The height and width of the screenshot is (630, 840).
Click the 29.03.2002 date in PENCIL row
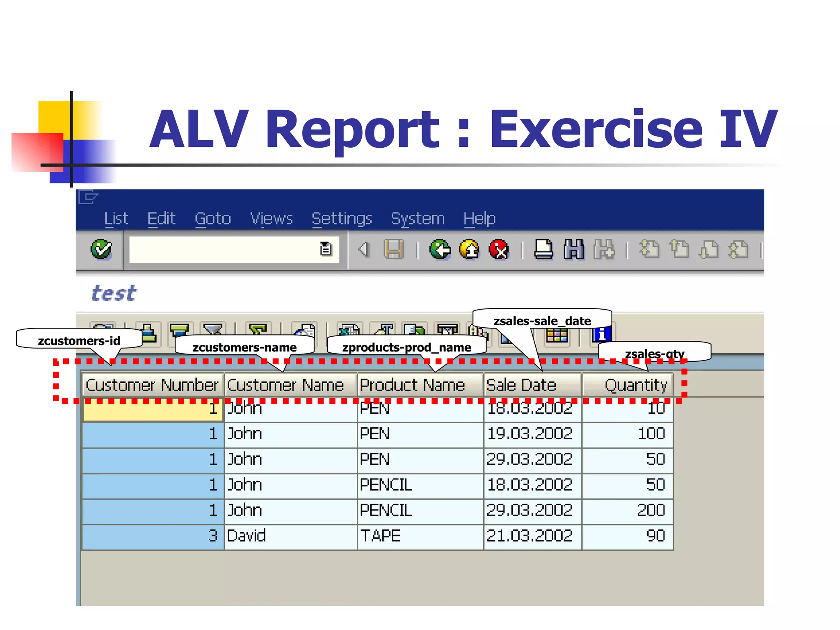(533, 511)
